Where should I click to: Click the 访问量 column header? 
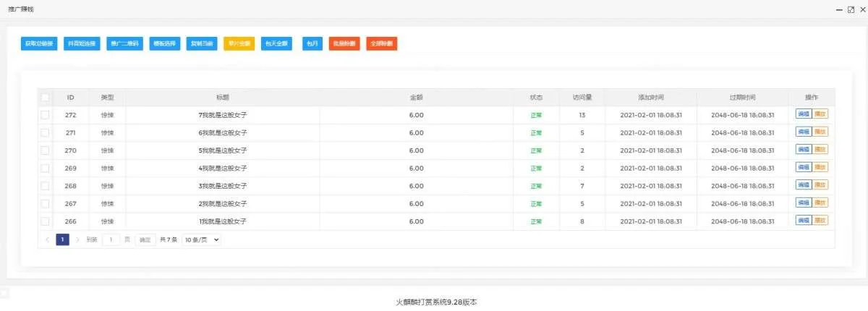582,98
